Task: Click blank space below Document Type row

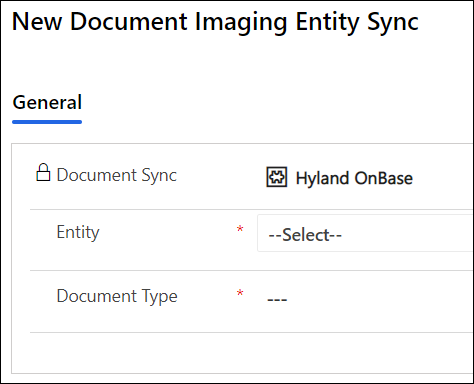Action: tap(242, 353)
